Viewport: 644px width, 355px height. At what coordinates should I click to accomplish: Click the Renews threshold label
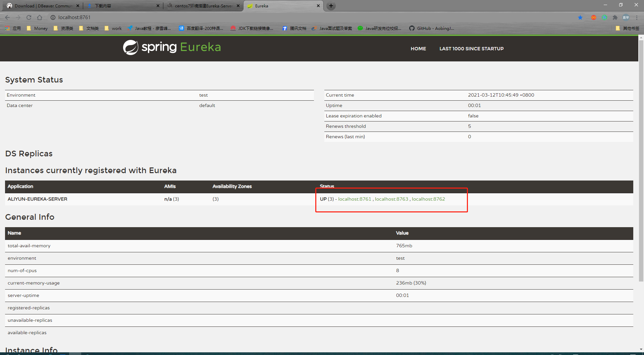tap(346, 126)
